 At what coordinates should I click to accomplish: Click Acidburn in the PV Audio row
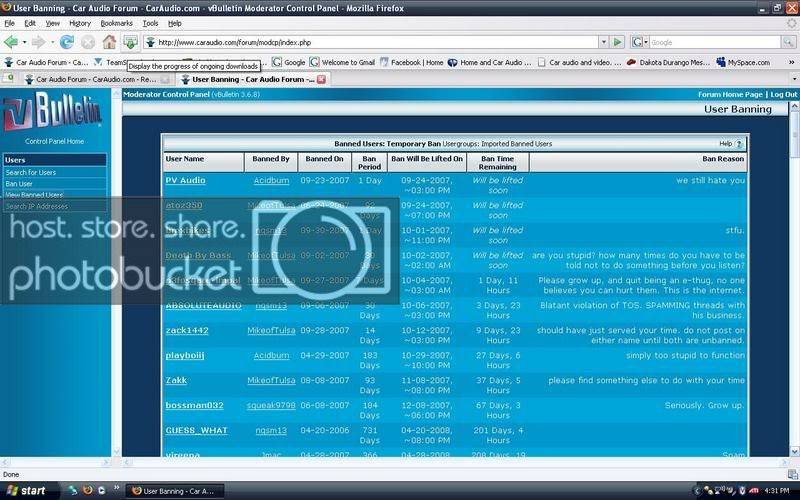(271, 180)
